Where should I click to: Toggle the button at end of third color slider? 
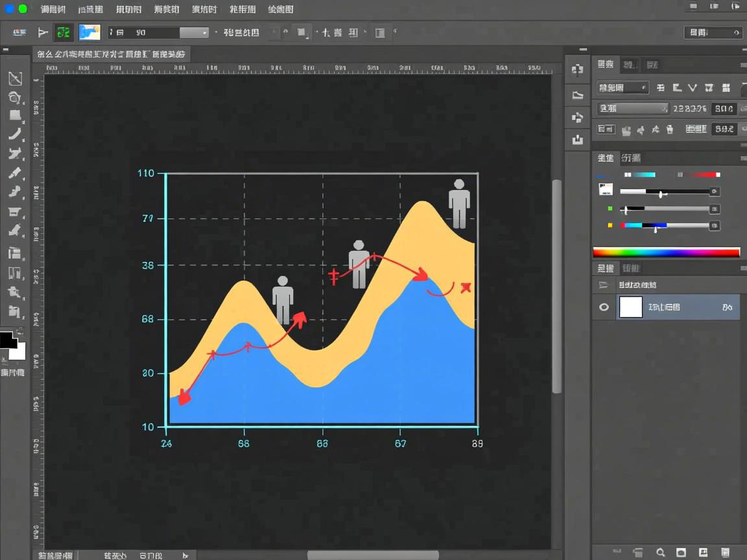tap(714, 226)
